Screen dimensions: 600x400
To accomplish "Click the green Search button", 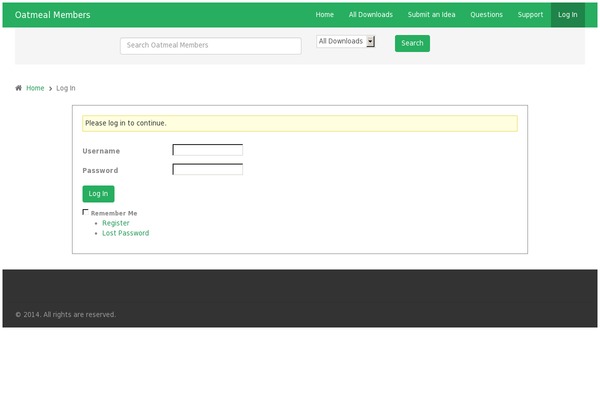I will pyautogui.click(x=412, y=43).
